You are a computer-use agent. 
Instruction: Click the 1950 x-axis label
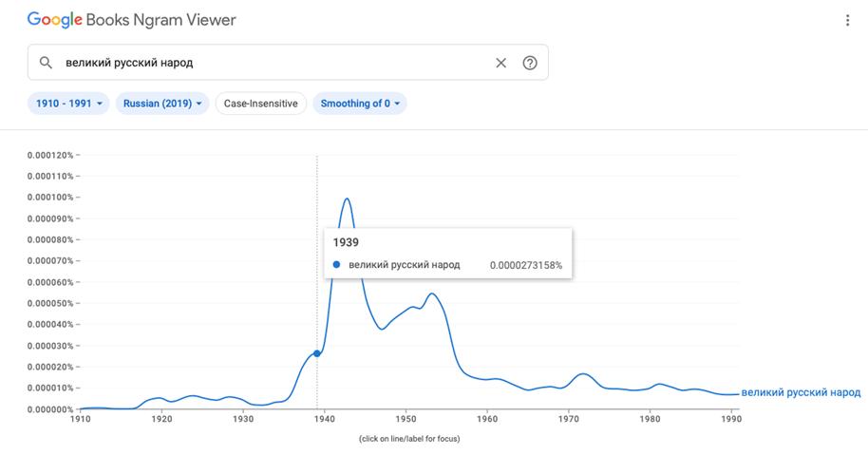click(x=406, y=419)
